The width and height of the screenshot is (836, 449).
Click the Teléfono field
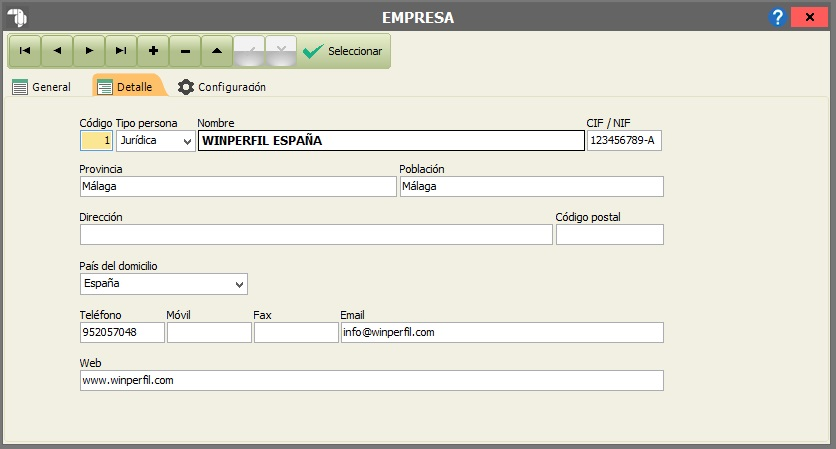coord(122,332)
